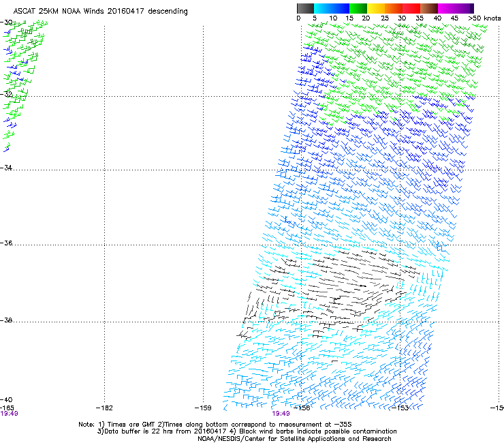
Task: Click the 19:49 time label near -156
Action: (x=281, y=414)
